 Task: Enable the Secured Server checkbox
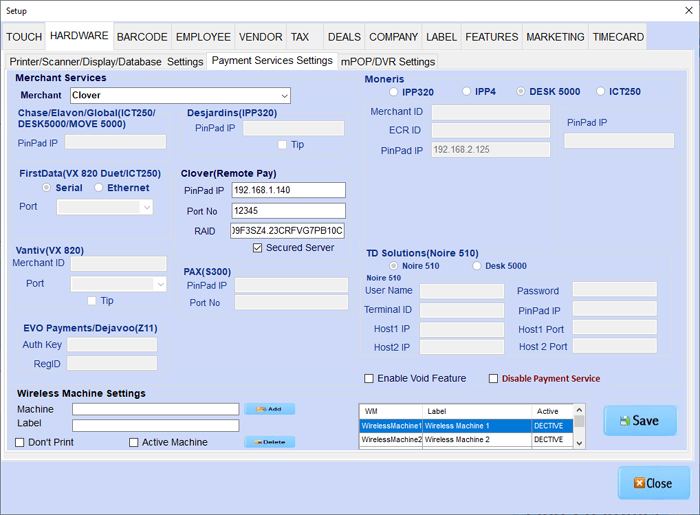[258, 248]
